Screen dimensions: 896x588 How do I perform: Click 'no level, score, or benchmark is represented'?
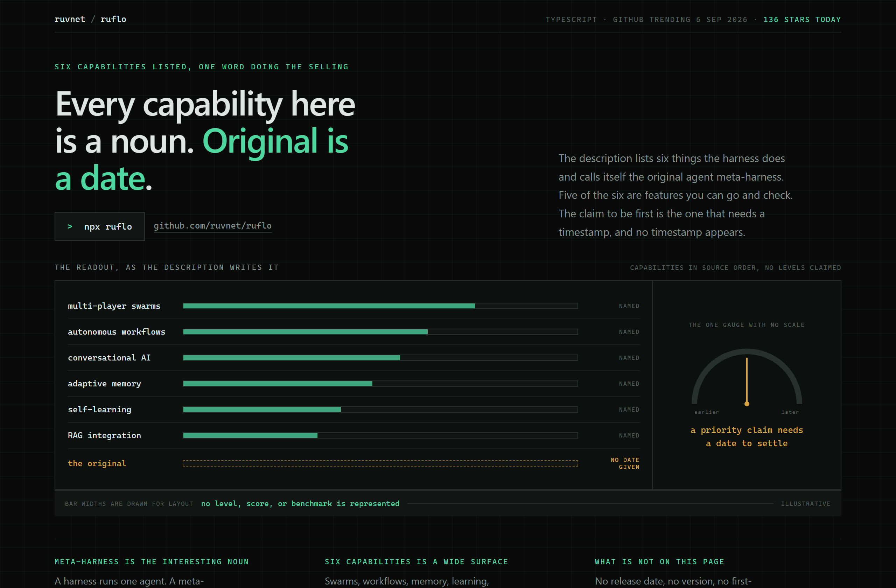tap(300, 504)
